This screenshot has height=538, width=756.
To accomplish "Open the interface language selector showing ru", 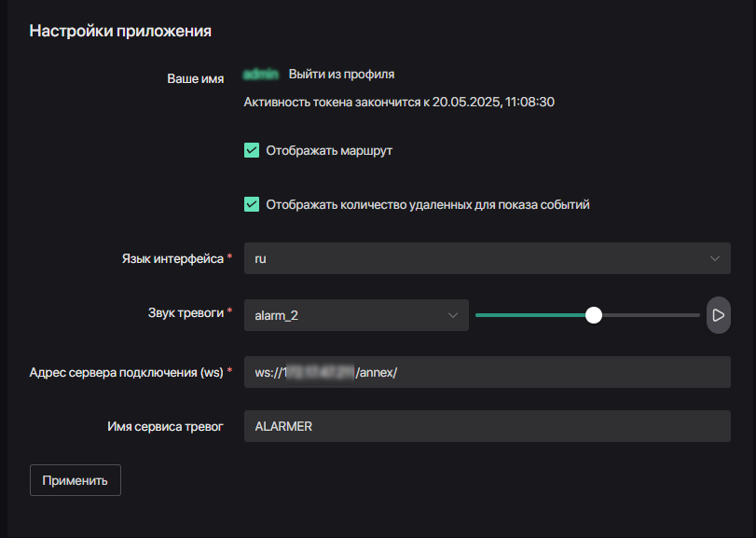I will 475,258.
